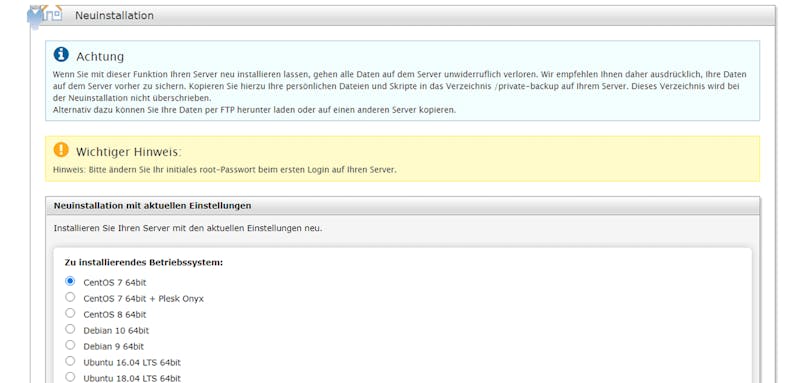
Task: Select CentOS 7 64bit radio button
Action: (x=70, y=281)
